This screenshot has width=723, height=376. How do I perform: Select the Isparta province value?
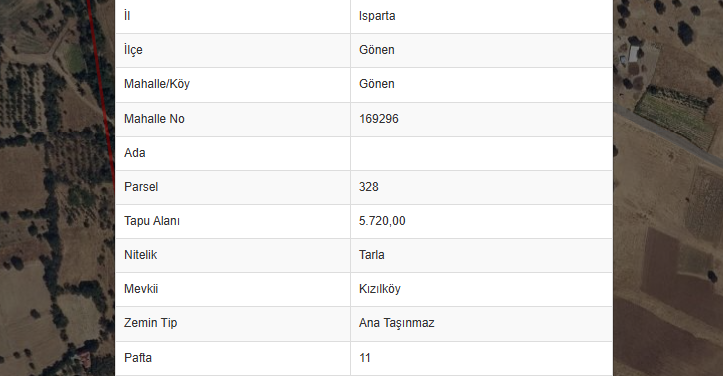tap(377, 16)
